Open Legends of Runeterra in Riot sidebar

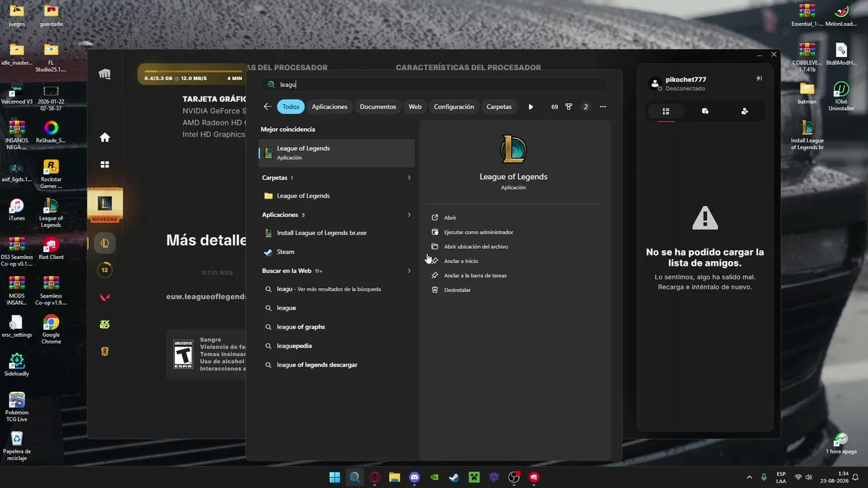click(104, 351)
